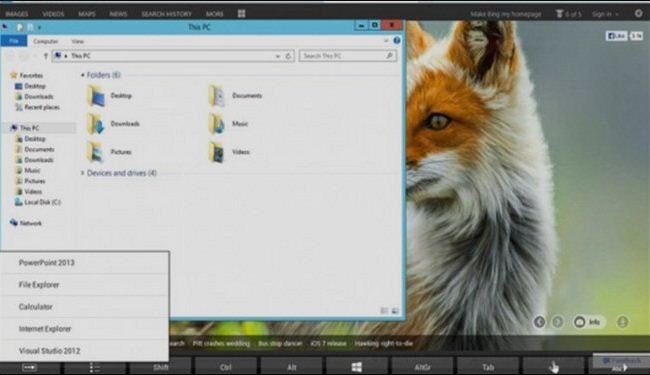This screenshot has height=375, width=650.
Task: Click New folder icon in quick access toolbar
Action: pos(30,27)
